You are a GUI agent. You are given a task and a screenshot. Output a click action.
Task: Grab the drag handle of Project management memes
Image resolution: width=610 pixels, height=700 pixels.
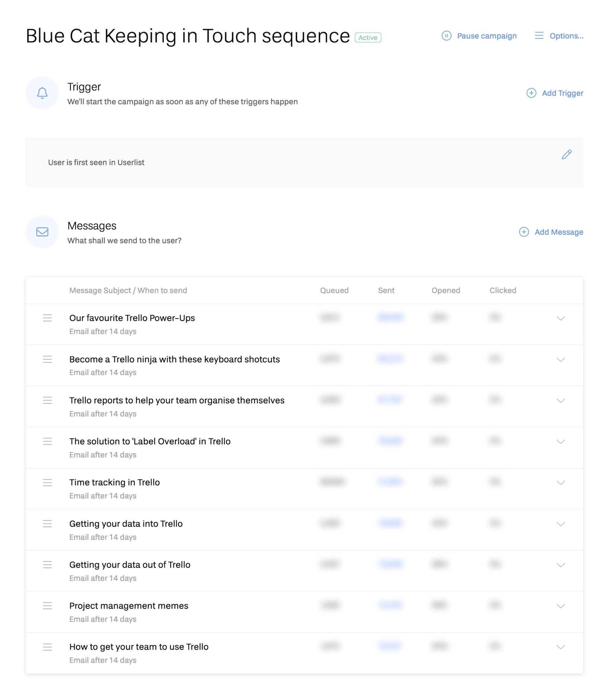(x=48, y=606)
